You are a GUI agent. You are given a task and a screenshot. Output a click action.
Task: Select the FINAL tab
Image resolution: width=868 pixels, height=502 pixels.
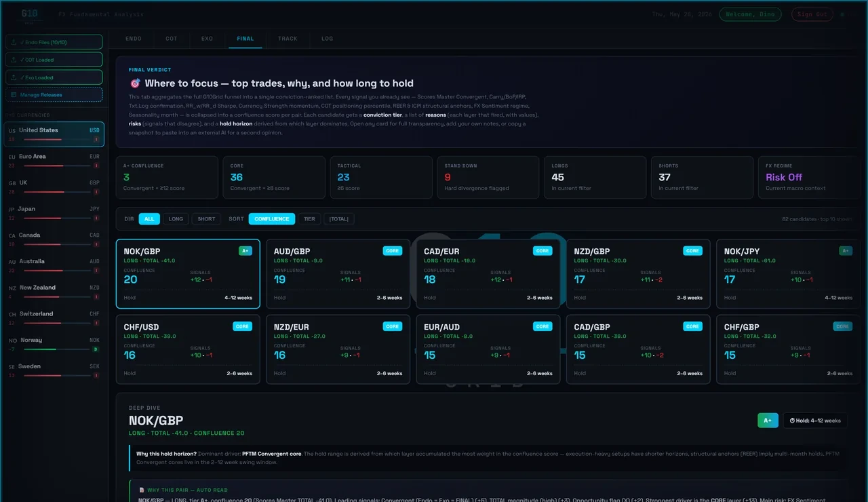[x=245, y=39]
